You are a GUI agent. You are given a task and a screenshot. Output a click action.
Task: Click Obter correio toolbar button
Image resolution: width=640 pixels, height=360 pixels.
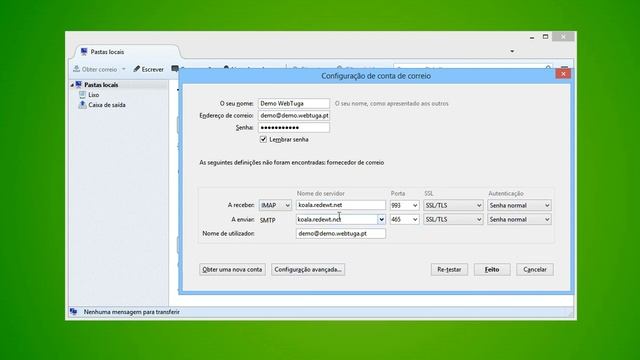(95, 69)
